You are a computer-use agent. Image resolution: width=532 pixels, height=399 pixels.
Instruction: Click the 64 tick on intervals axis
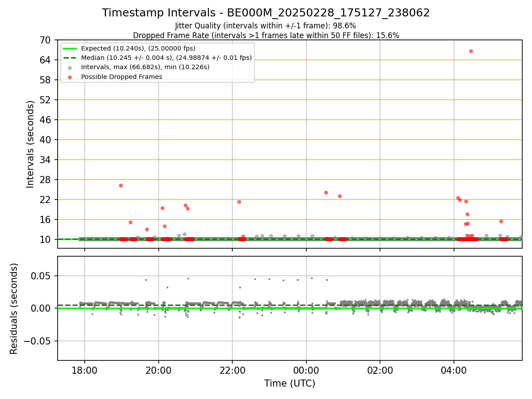coord(45,60)
